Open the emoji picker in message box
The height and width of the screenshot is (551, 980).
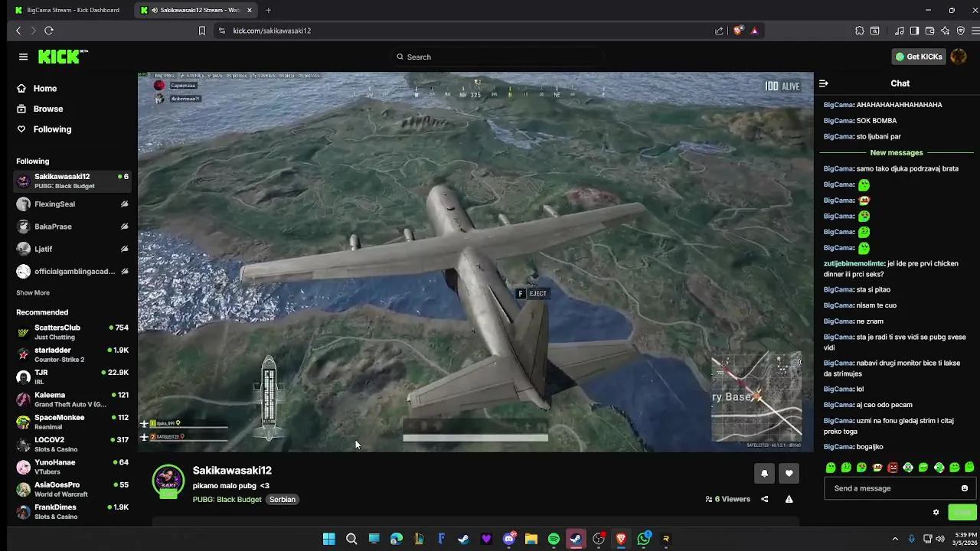(x=965, y=488)
